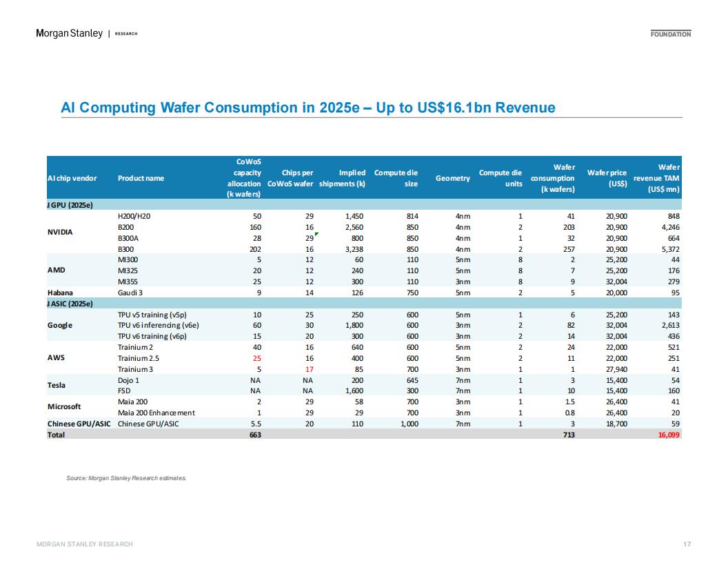The height and width of the screenshot is (563, 728).
Task: Click the 'Chips per CoWoS wafer' header
Action: 291,179
